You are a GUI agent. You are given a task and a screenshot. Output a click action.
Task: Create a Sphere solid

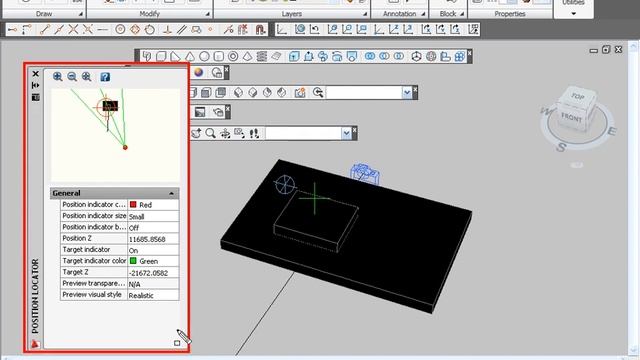click(x=204, y=56)
